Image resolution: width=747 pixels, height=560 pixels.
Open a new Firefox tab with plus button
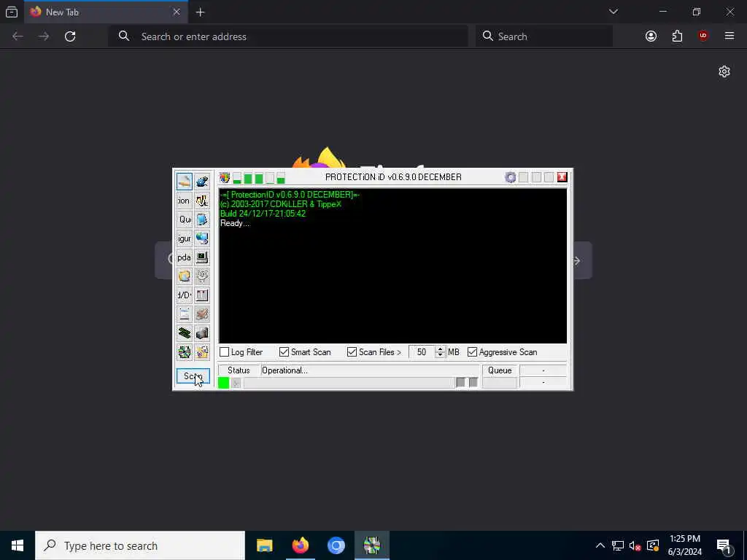200,12
